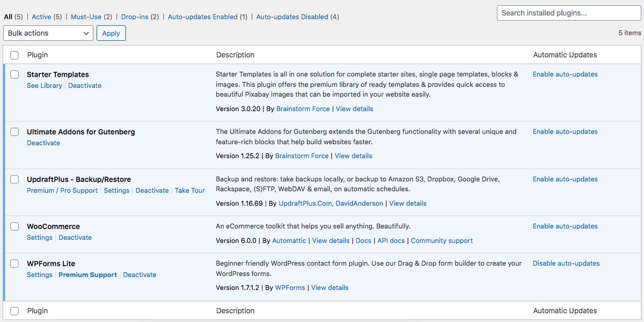Enable auto-updates for Starter Templates

[565, 74]
